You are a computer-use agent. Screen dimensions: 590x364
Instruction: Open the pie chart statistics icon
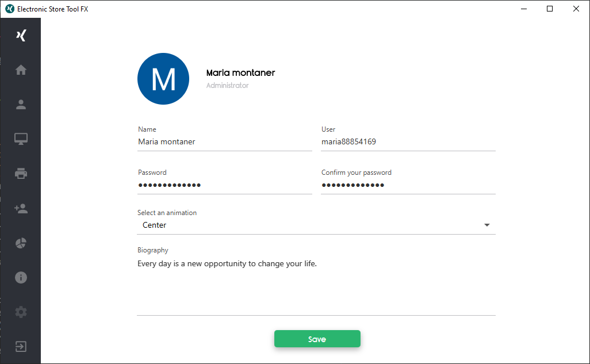click(x=21, y=243)
